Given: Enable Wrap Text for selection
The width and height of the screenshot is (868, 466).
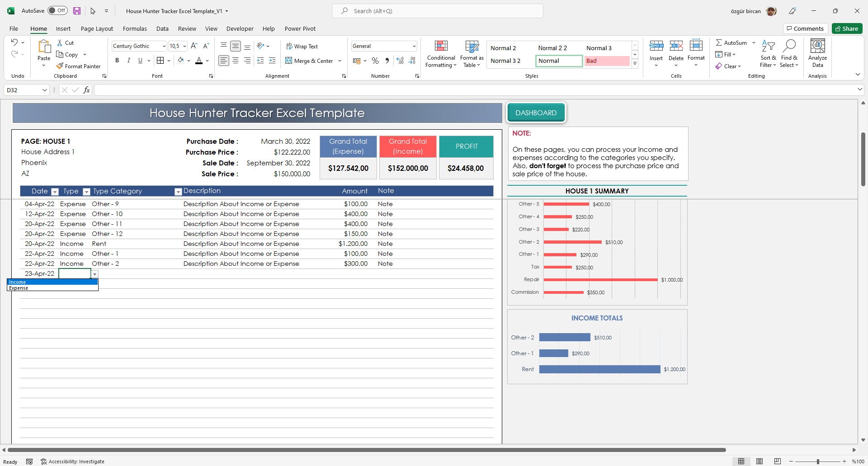Looking at the screenshot, I should coord(302,46).
